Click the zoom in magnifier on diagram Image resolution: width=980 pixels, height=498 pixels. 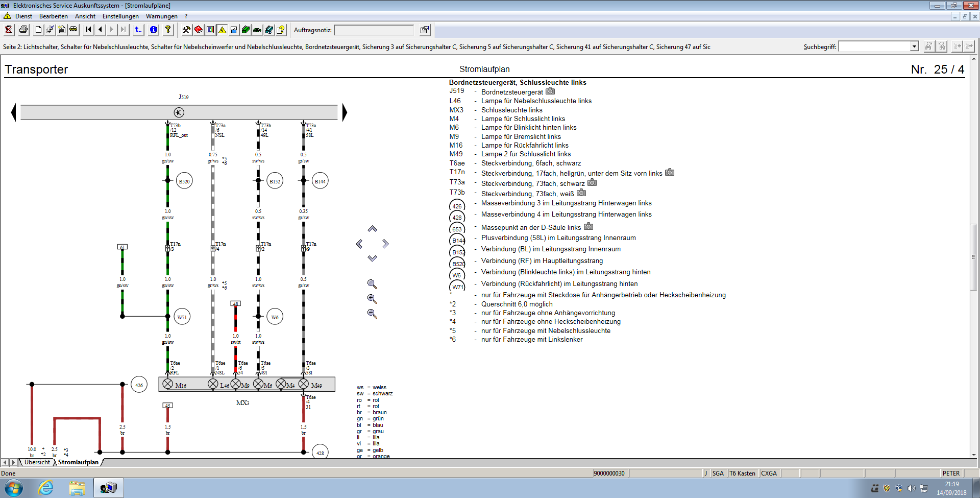(372, 299)
